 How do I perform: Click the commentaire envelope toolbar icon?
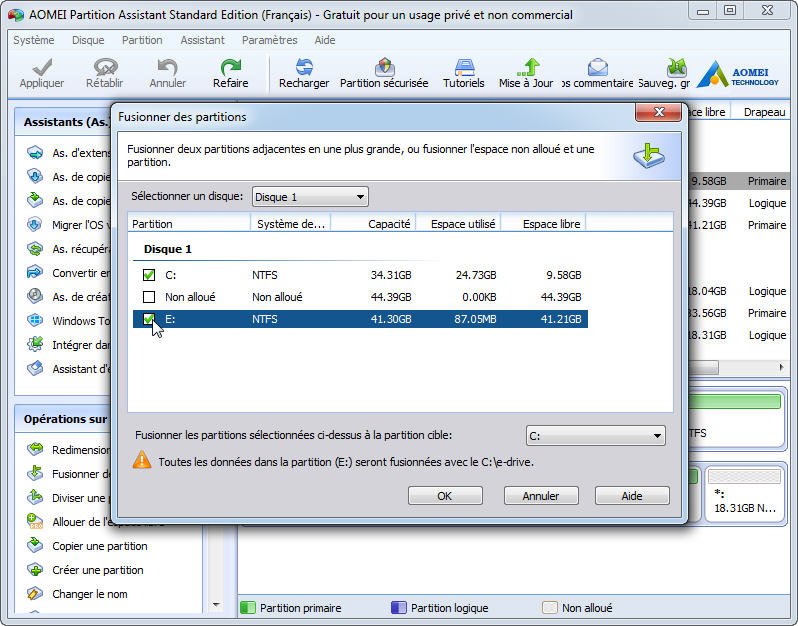(598, 67)
